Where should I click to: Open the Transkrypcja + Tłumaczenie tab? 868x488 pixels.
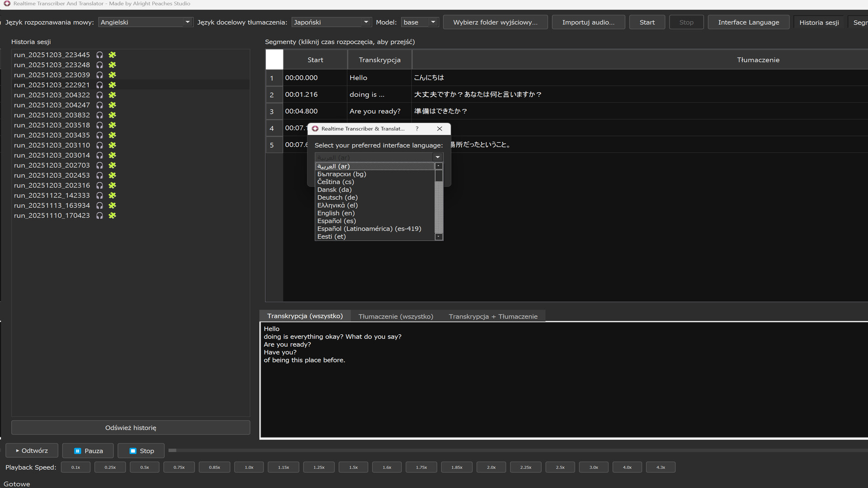pyautogui.click(x=493, y=316)
